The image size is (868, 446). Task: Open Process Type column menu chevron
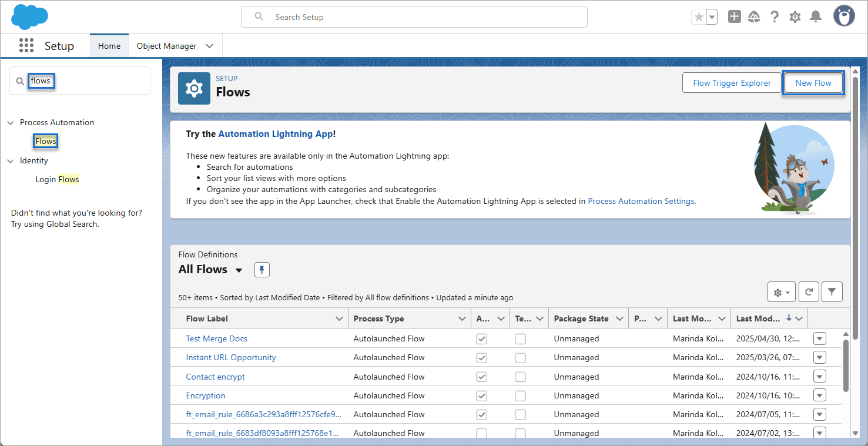pyautogui.click(x=462, y=318)
